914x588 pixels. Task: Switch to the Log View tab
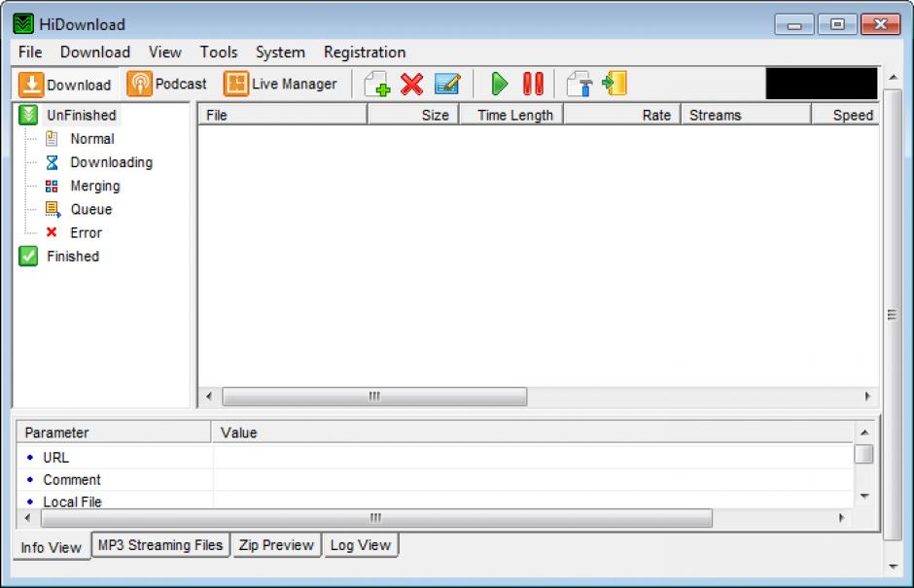point(361,545)
